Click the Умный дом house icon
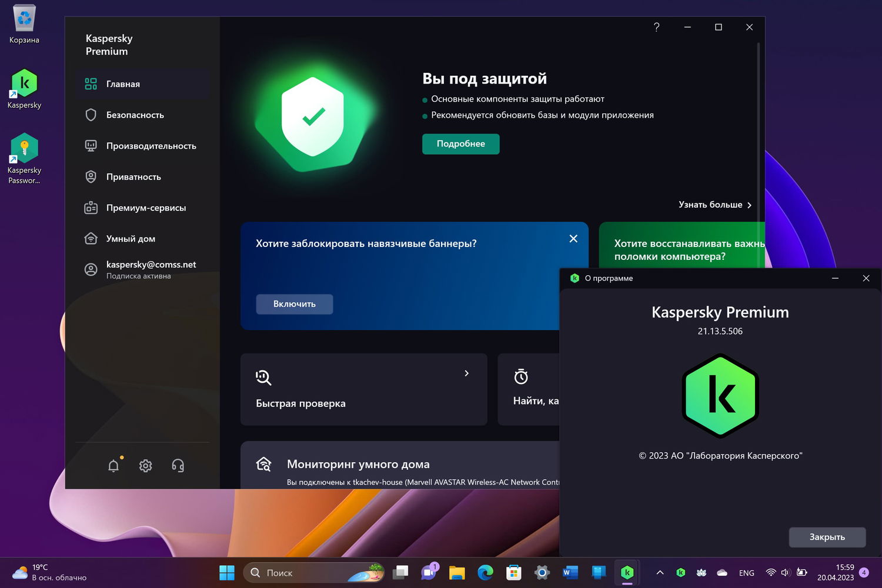Image resolution: width=882 pixels, height=588 pixels. (x=91, y=239)
